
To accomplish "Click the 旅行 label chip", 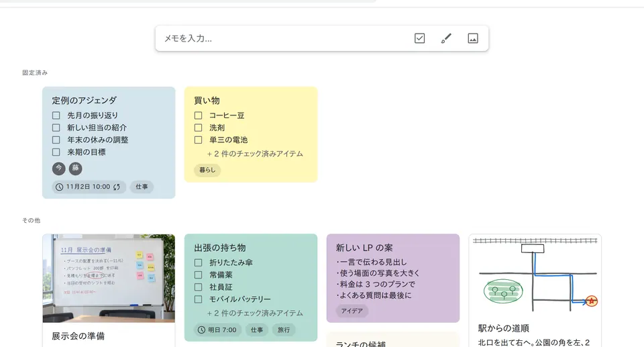I will pos(283,330).
